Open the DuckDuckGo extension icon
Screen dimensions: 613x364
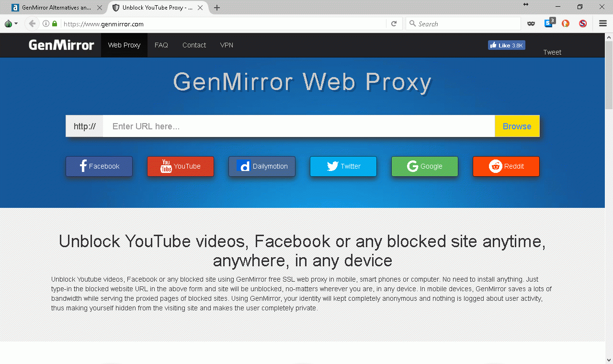(x=566, y=23)
